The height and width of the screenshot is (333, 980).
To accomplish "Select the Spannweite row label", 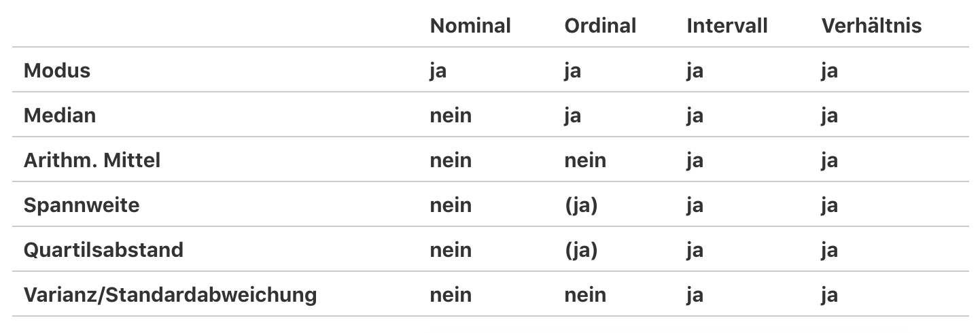I will (x=82, y=205).
